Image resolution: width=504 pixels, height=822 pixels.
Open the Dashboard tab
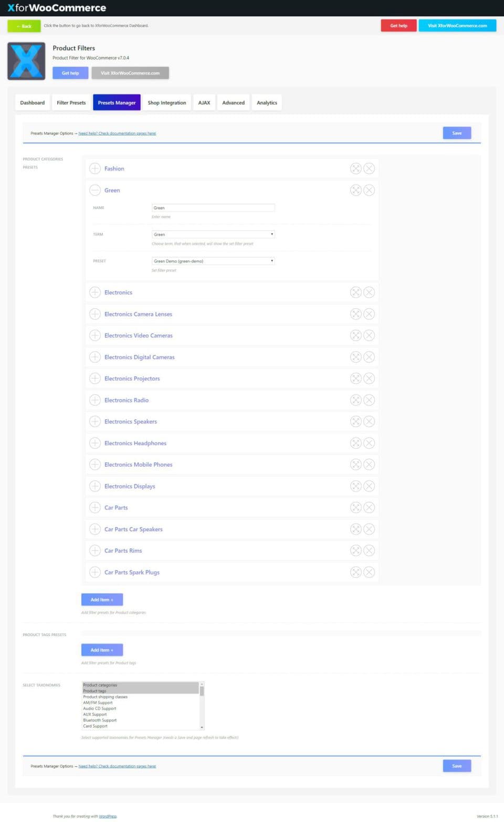pyautogui.click(x=33, y=103)
